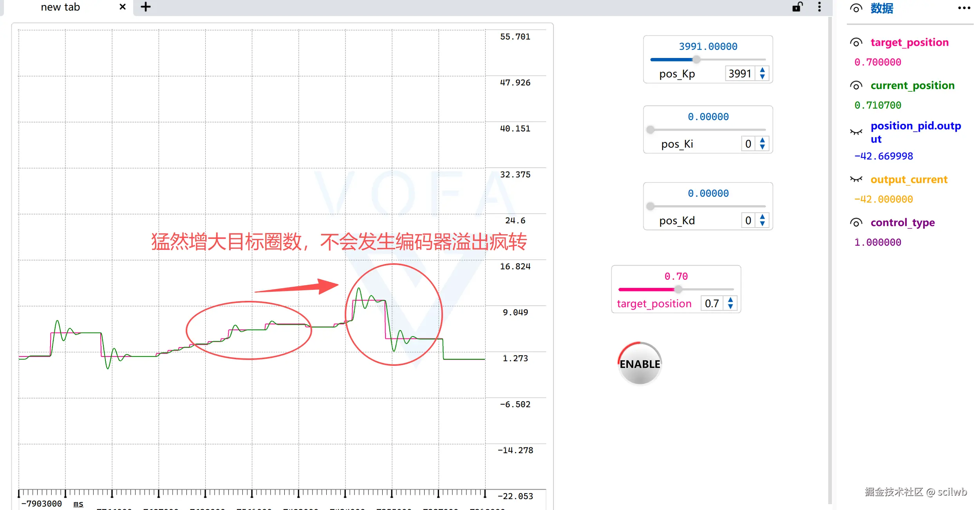This screenshot has height=510, width=980.
Task: Click the pos_Kd slider handle
Action: (651, 206)
